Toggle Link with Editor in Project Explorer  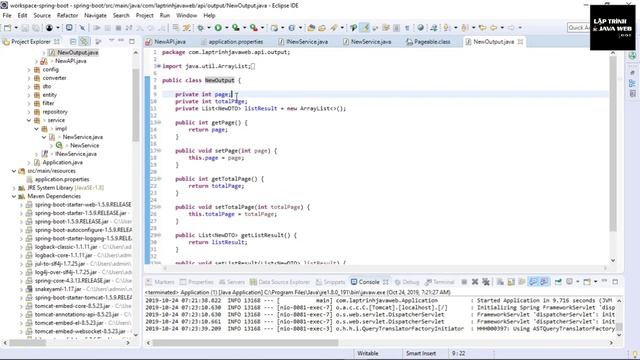[84, 42]
